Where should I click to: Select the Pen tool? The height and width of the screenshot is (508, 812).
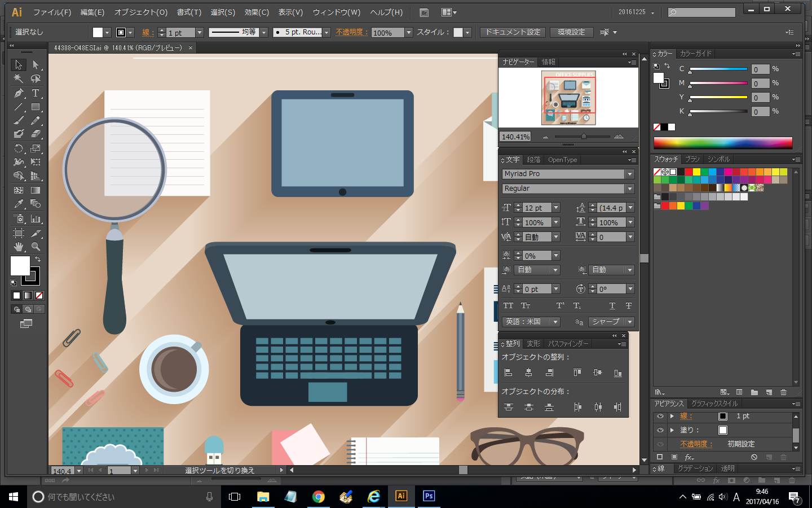(x=19, y=93)
